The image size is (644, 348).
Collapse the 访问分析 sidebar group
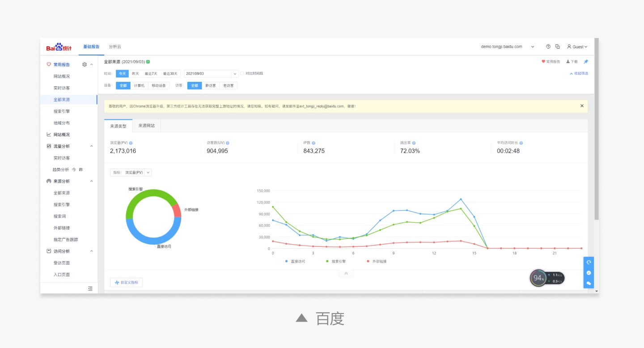92,251
